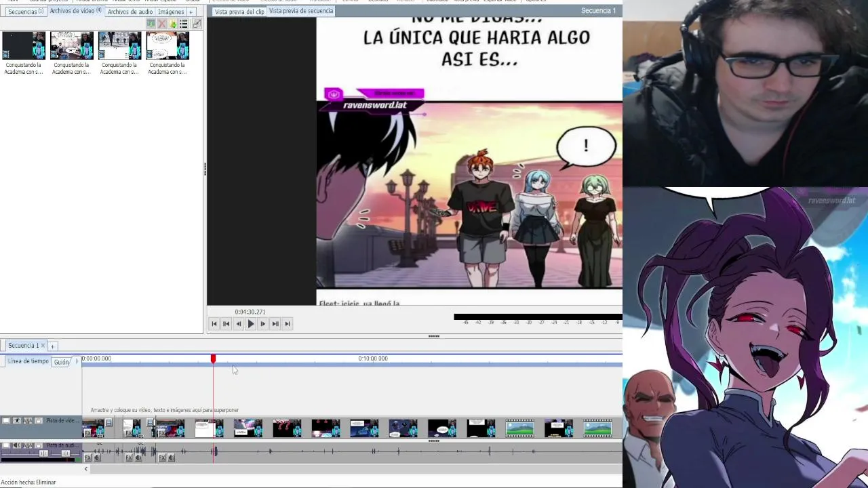Lock the audio track icon
Viewport: 868px width, 488px height.
pos(39,445)
